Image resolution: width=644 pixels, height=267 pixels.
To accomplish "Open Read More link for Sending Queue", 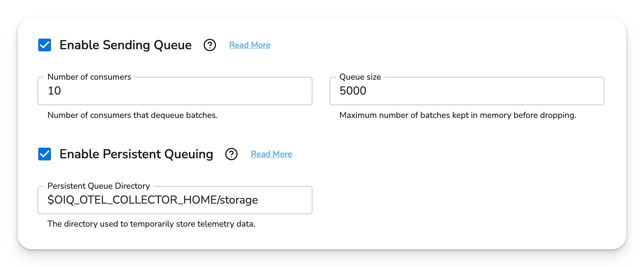I will click(249, 45).
